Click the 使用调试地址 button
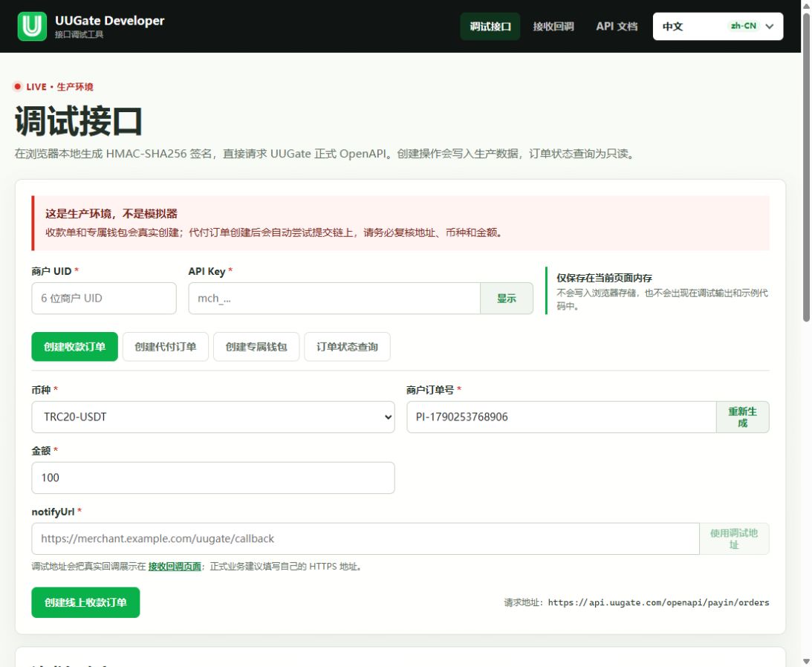The width and height of the screenshot is (812, 667). pyautogui.click(x=734, y=539)
